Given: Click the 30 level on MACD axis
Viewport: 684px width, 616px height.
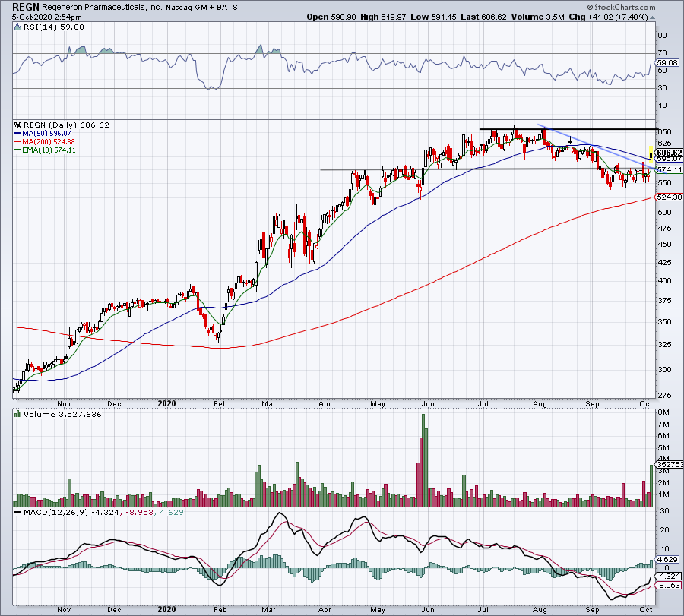Looking at the screenshot, I should [x=665, y=511].
